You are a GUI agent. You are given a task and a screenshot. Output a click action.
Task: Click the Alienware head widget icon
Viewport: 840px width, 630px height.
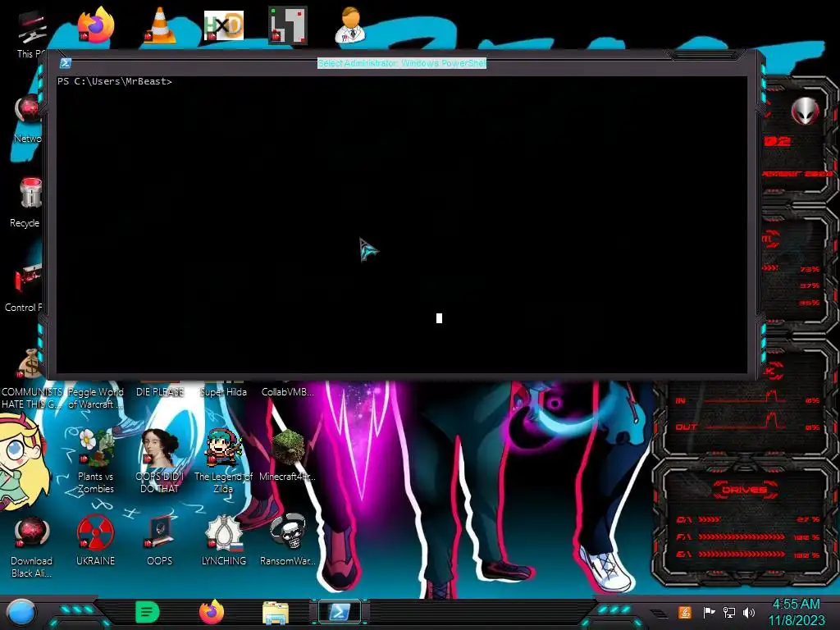click(x=805, y=112)
